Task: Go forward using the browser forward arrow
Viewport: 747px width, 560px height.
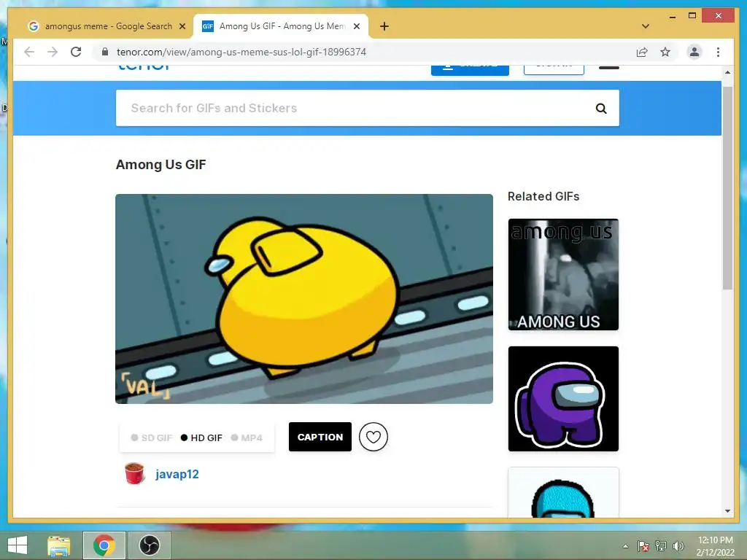Action: [53, 52]
